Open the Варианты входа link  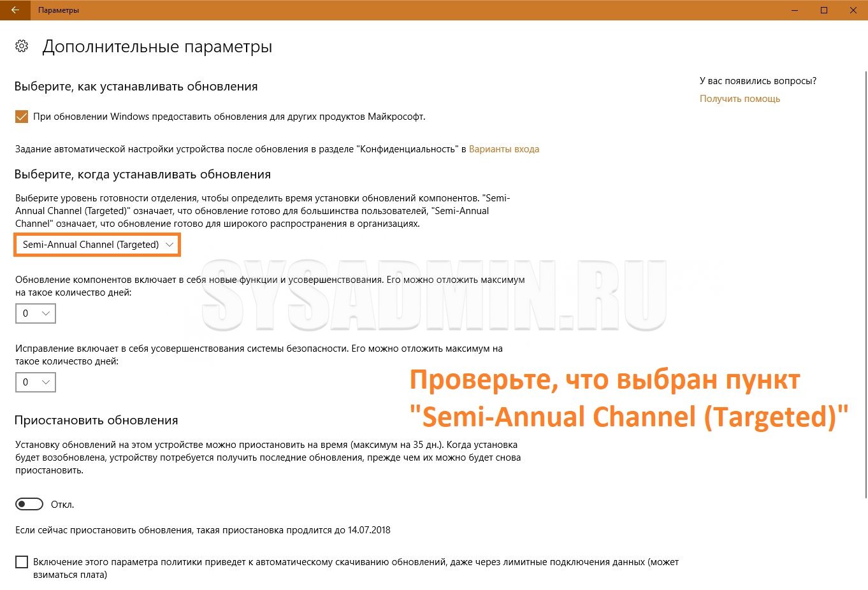point(504,149)
